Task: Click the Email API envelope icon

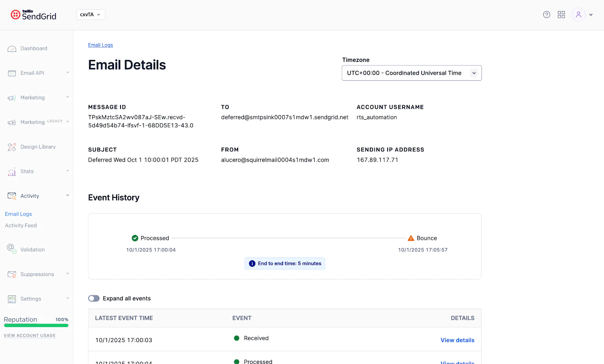Action: tap(12, 73)
